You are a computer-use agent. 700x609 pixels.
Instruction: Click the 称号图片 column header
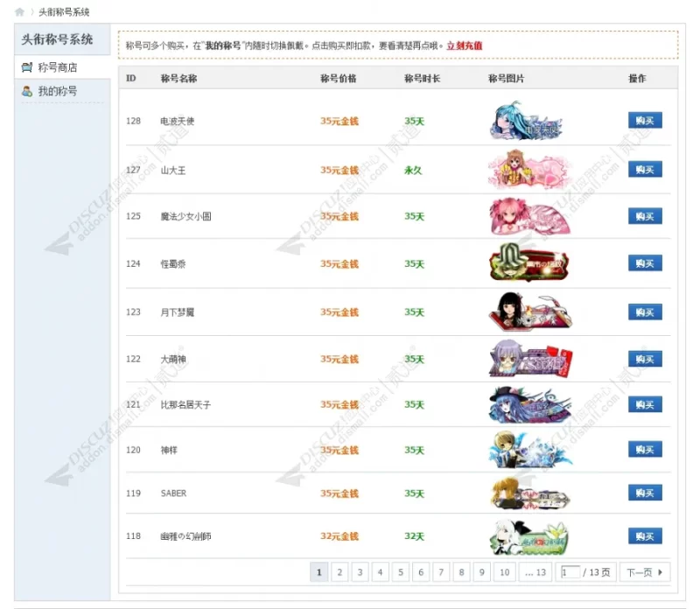tap(506, 79)
